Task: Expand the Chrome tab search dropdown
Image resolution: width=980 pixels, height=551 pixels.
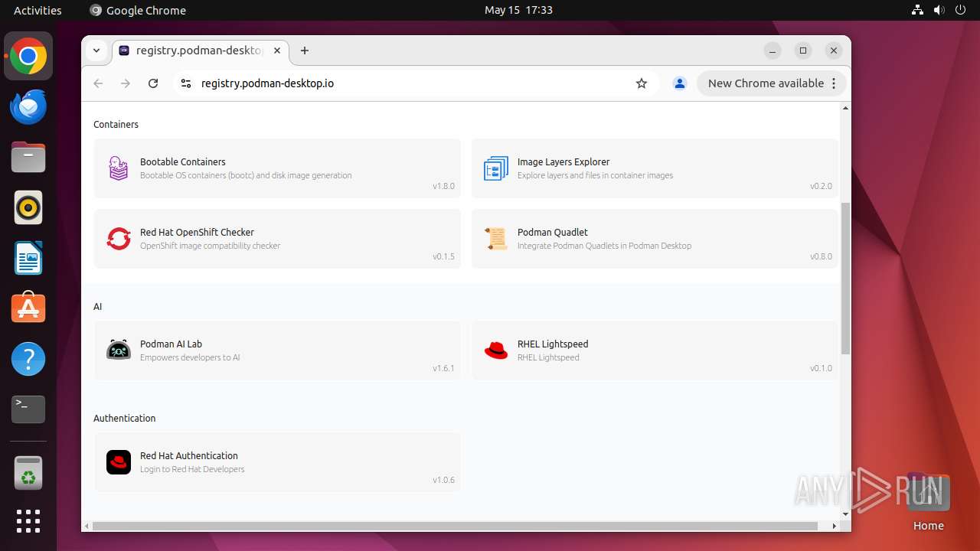Action: [x=96, y=51]
